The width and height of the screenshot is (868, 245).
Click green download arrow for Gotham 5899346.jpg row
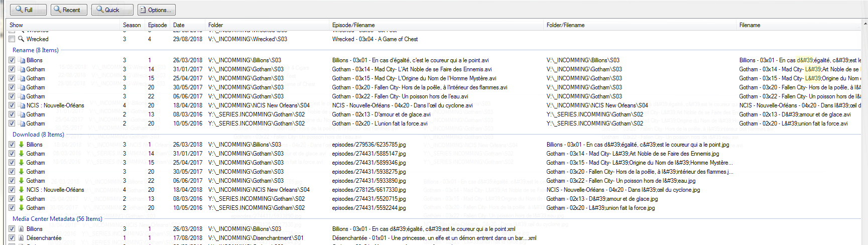22,163
